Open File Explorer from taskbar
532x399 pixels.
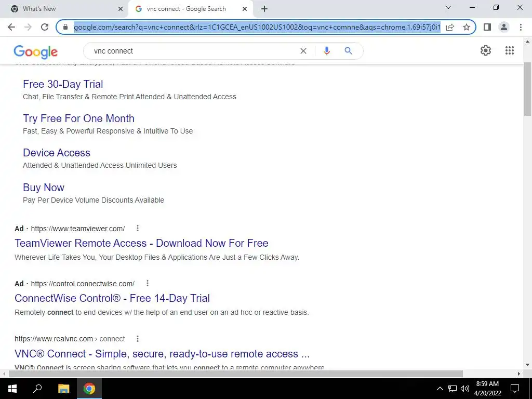63,389
